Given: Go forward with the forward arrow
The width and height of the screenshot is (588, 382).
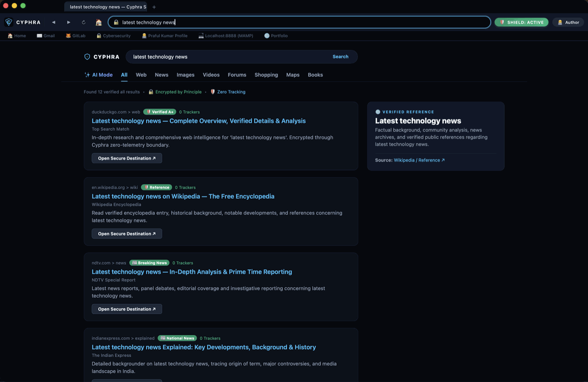Looking at the screenshot, I should pos(68,22).
